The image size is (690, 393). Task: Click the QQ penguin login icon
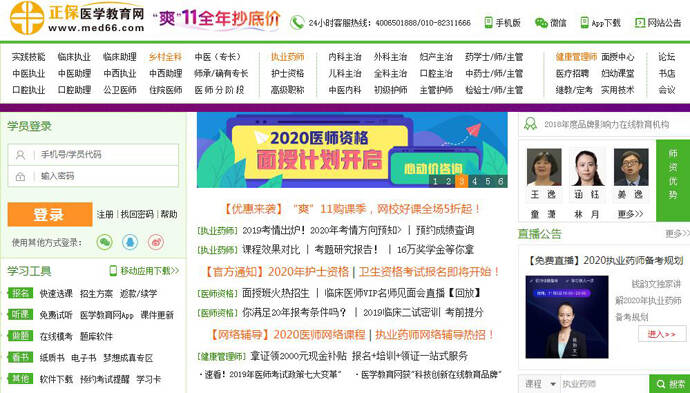tap(130, 242)
